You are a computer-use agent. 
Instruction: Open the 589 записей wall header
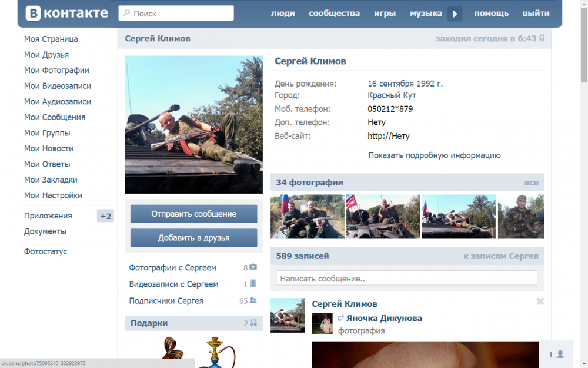tap(302, 256)
